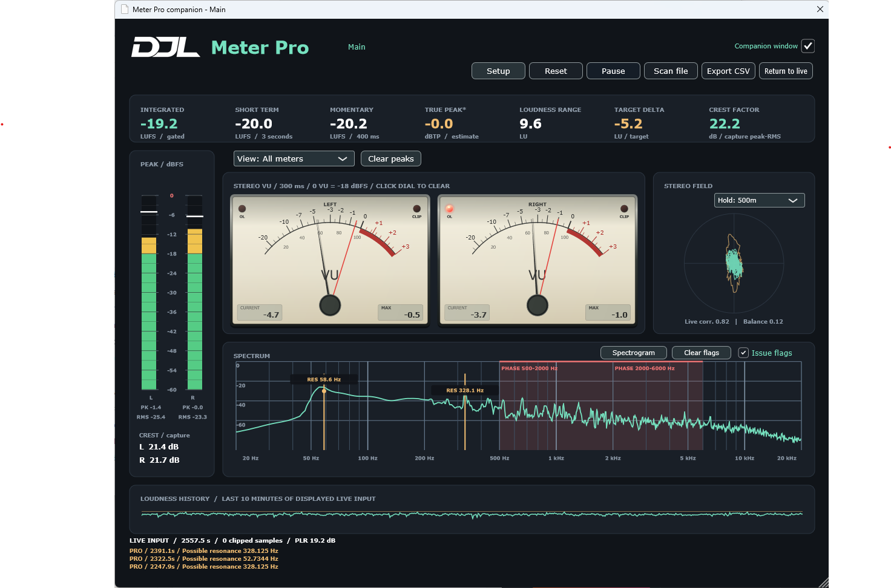This screenshot has width=891, height=588.
Task: Click the Momentary value -20.2
Action: (349, 123)
